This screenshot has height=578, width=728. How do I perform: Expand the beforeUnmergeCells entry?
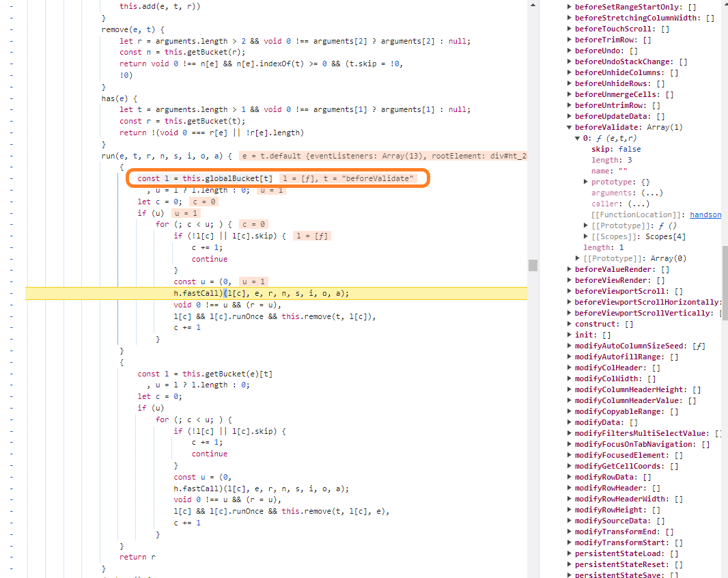click(569, 94)
